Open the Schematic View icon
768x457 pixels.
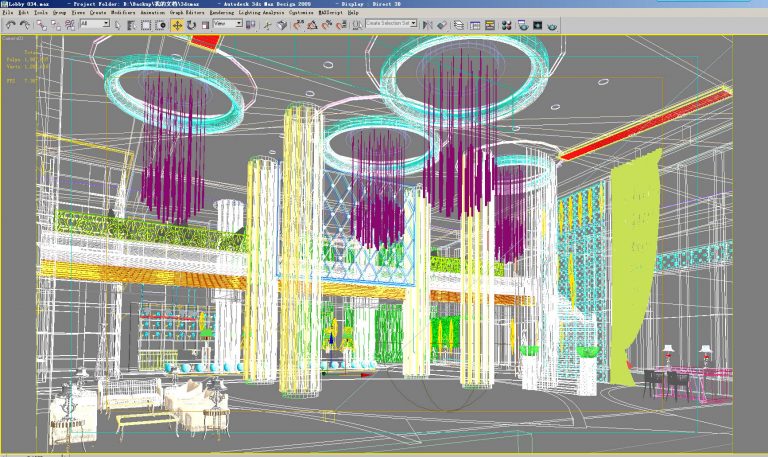point(490,24)
